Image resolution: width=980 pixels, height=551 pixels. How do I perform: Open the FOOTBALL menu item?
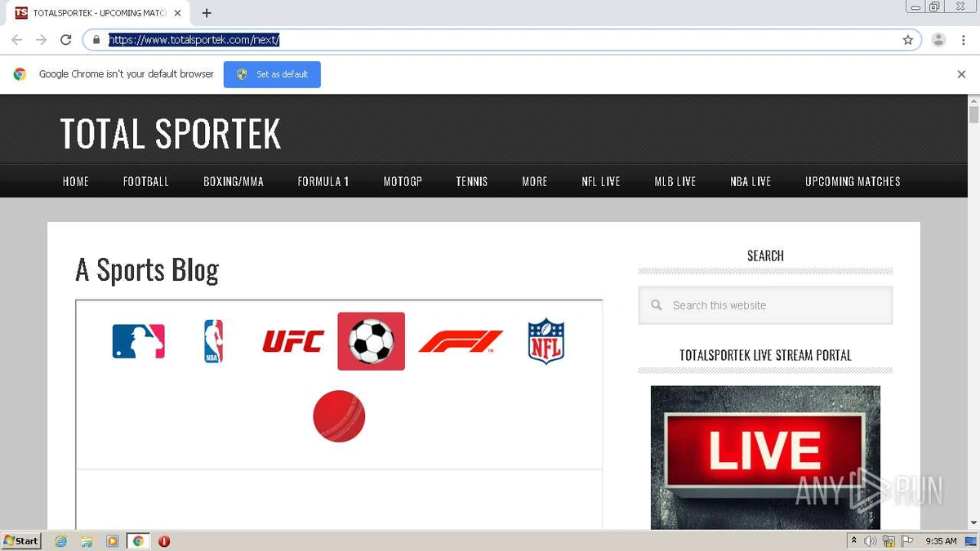(146, 181)
